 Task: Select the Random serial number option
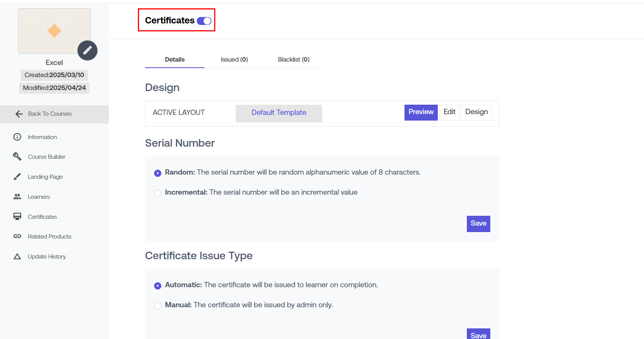pos(158,173)
